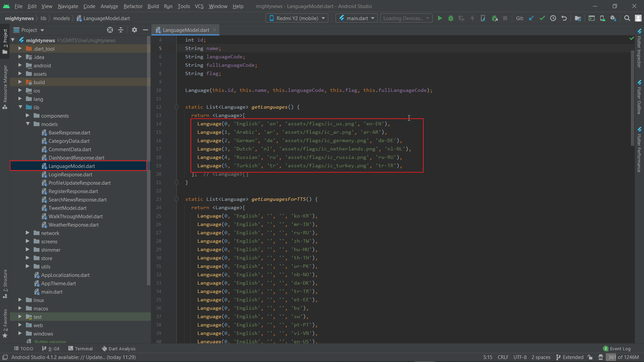Open the Favorites tool window
Screen dimensions: 644x362
click(5, 323)
